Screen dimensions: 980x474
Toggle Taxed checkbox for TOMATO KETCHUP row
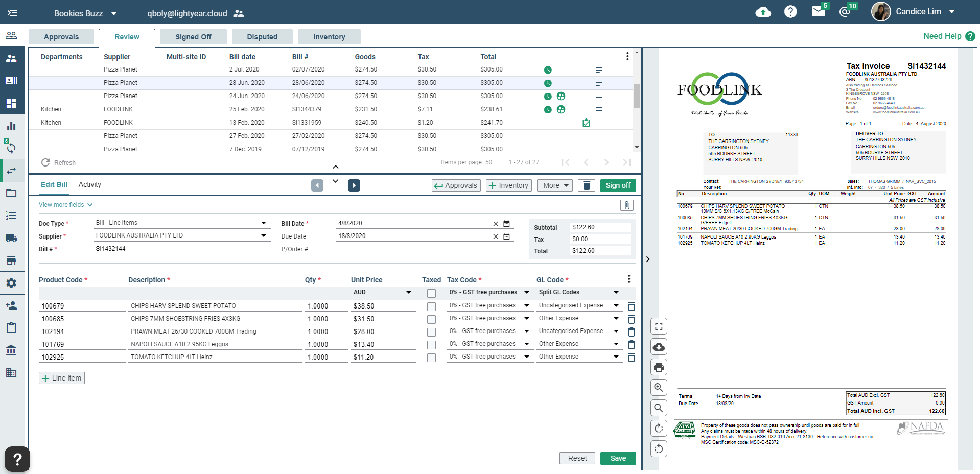[432, 358]
